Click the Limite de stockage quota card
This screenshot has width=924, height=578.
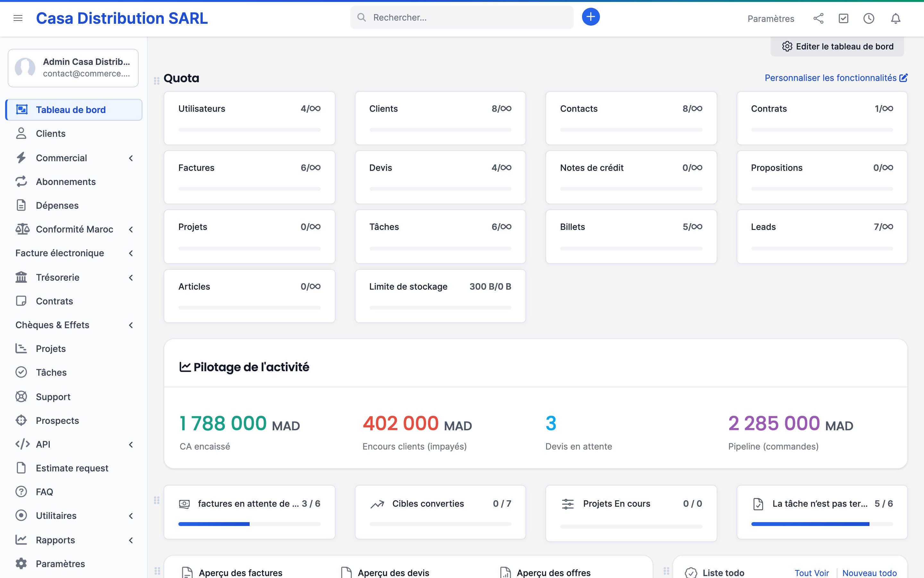pos(440,296)
